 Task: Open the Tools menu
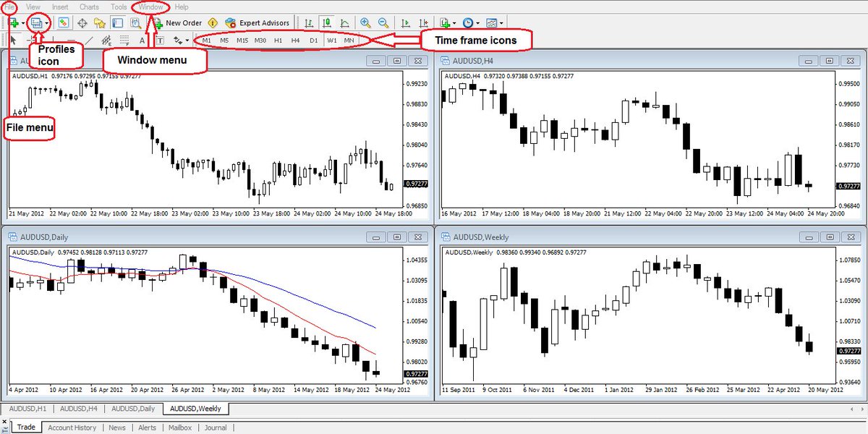coord(119,7)
